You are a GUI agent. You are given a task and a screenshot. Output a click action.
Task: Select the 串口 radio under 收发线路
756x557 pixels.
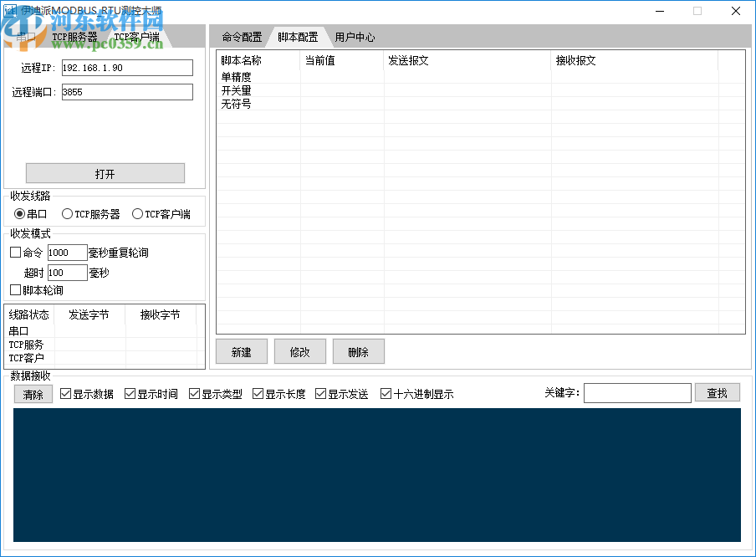click(x=19, y=213)
